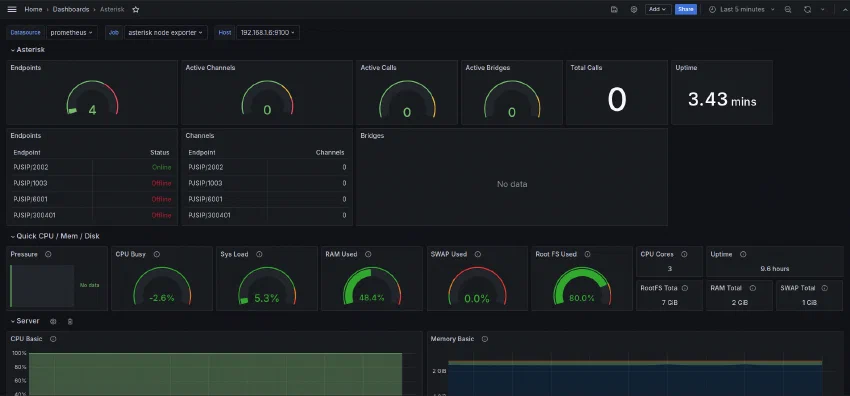Screen dimensions: 850x396
Task: Open the Host 192.168.1.6:9100 dropdown
Action: [x=268, y=33]
